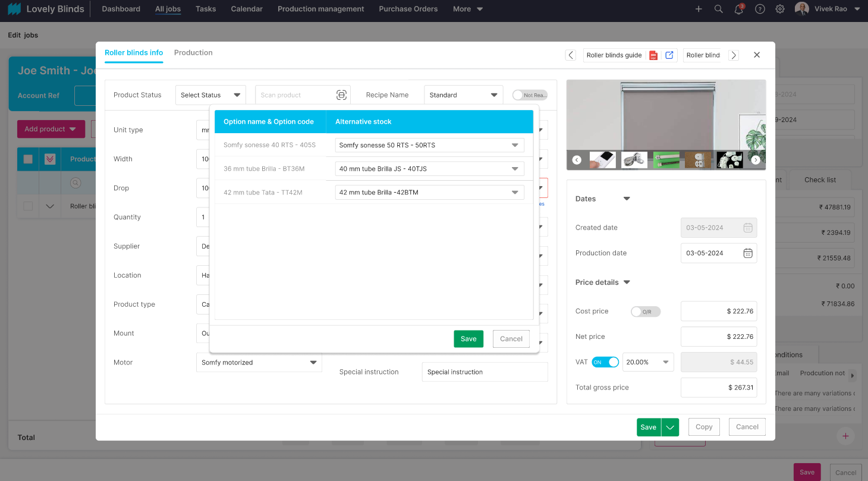
Task: Click the plus icon in top bar
Action: pyautogui.click(x=699, y=9)
